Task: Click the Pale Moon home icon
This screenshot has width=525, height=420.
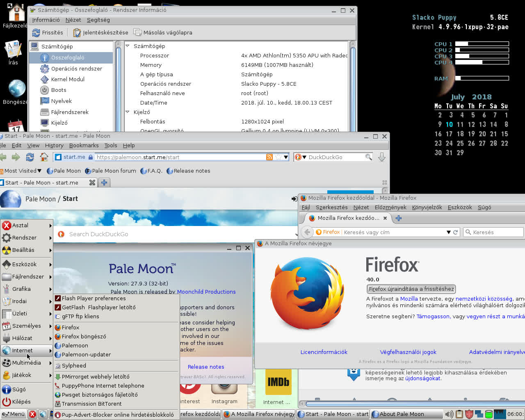Action: pyautogui.click(x=44, y=157)
